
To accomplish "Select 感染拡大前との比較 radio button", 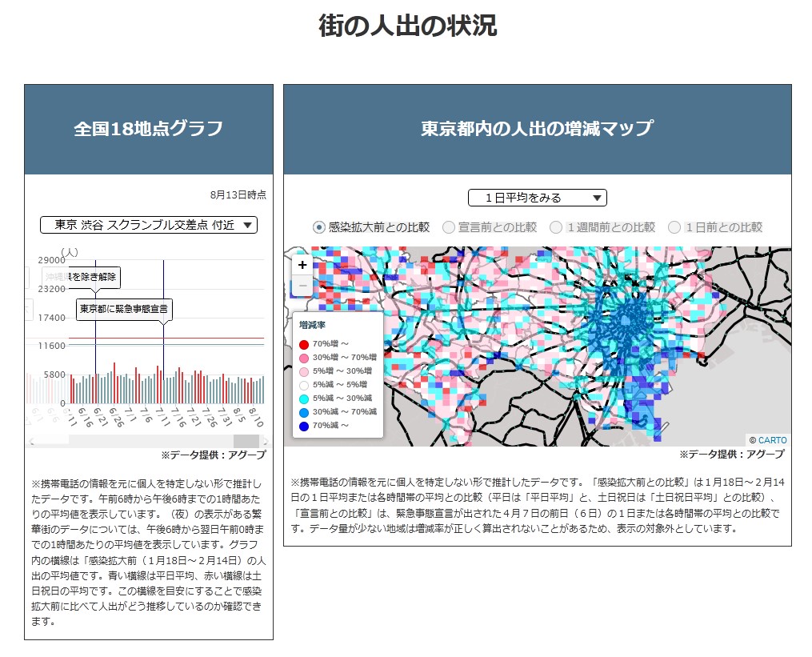I will point(319,227).
